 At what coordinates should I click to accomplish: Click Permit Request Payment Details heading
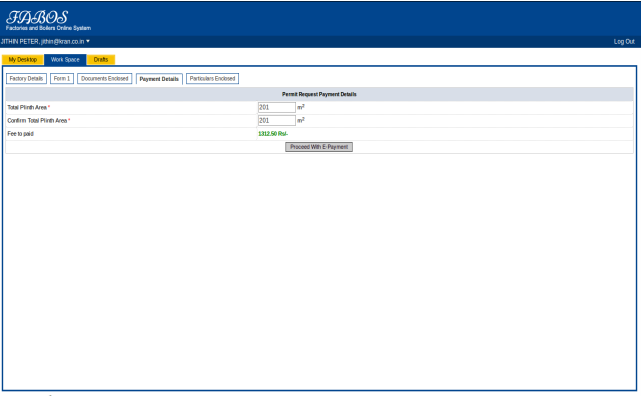coord(319,94)
